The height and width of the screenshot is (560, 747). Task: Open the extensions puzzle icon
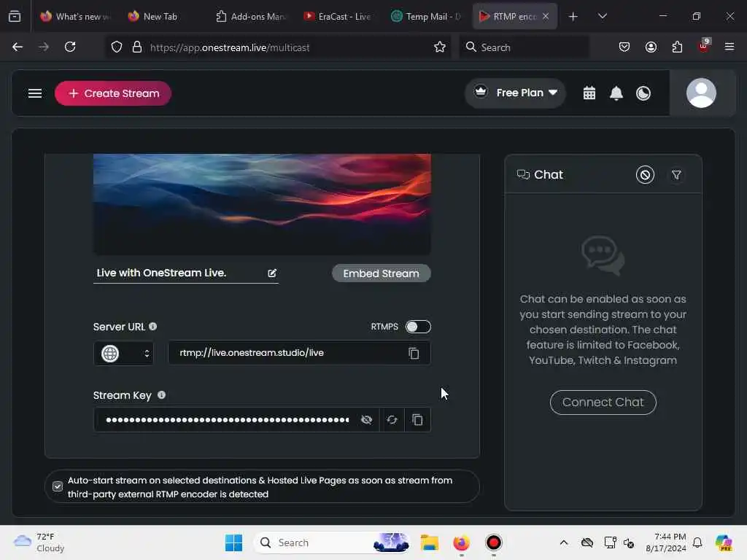coord(677,47)
